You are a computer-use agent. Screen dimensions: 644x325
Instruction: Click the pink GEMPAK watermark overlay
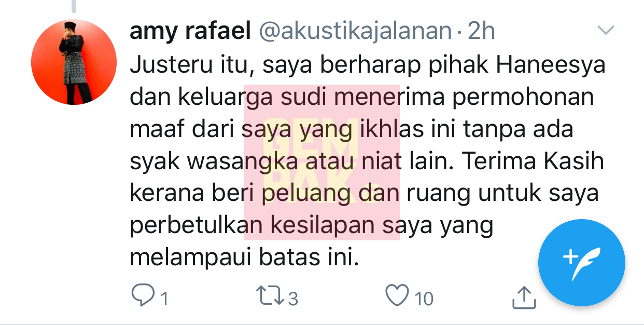(x=322, y=162)
